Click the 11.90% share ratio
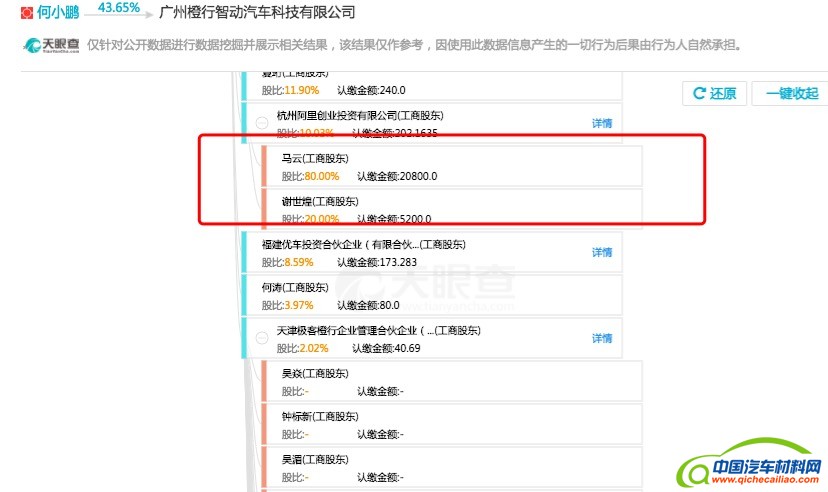This screenshot has height=492, width=828. [302, 90]
